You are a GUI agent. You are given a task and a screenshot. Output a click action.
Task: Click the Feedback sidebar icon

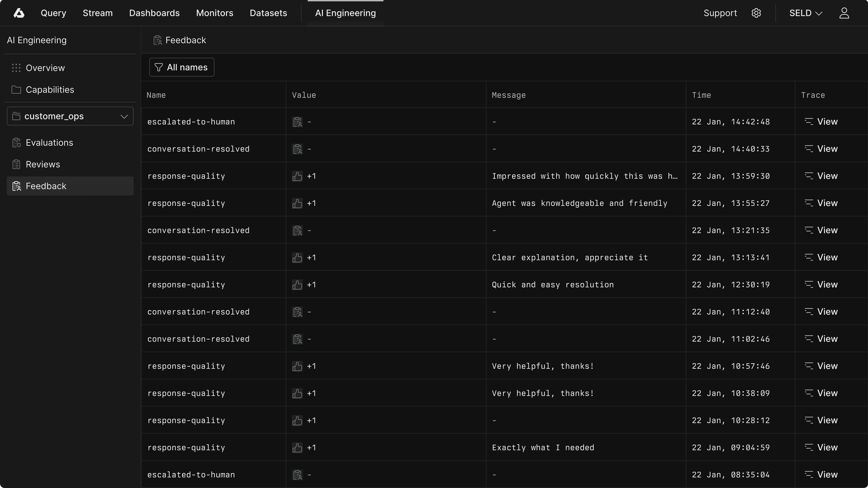(x=17, y=186)
